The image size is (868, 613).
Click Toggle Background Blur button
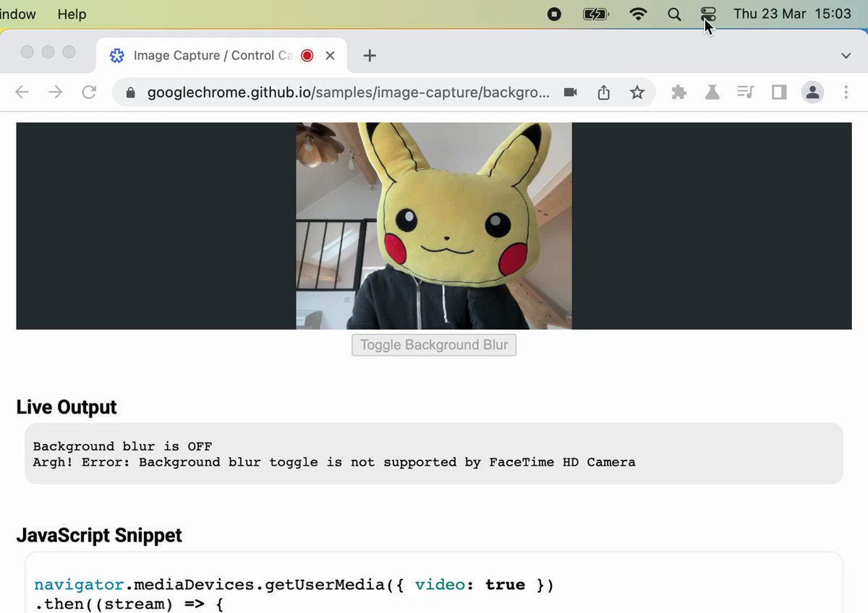pos(434,345)
